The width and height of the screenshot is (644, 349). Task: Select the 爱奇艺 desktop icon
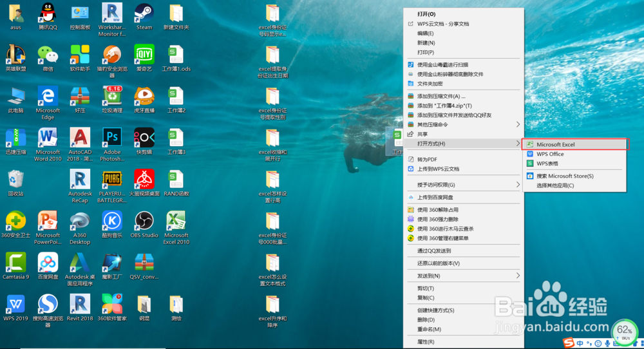[x=144, y=59]
